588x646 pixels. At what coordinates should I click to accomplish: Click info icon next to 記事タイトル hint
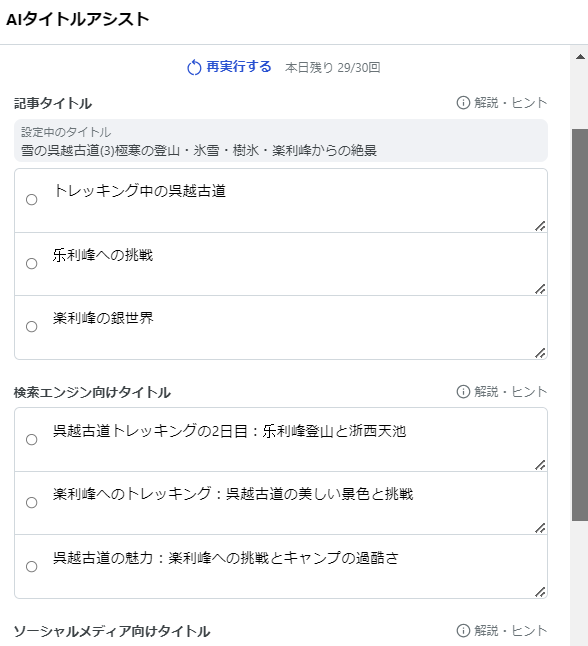tap(463, 103)
